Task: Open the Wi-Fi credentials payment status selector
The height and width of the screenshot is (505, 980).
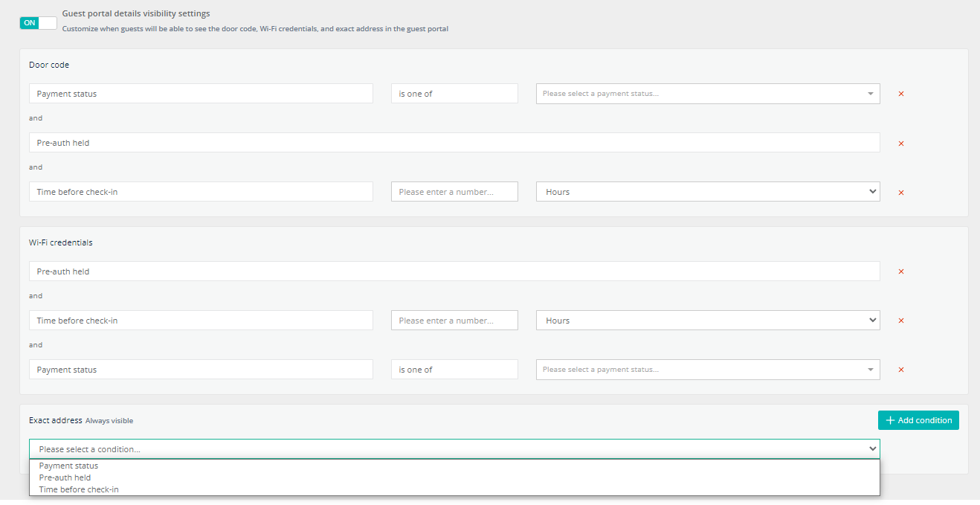Action: [x=708, y=370]
